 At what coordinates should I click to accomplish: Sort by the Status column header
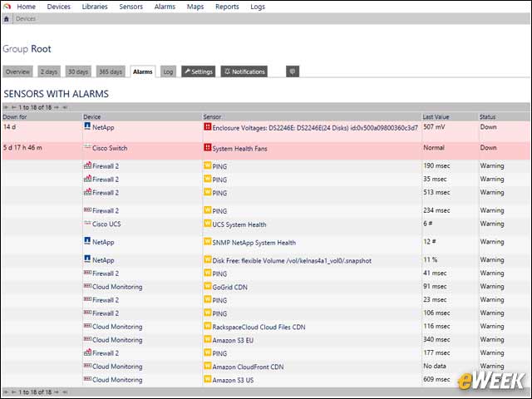[x=488, y=116]
